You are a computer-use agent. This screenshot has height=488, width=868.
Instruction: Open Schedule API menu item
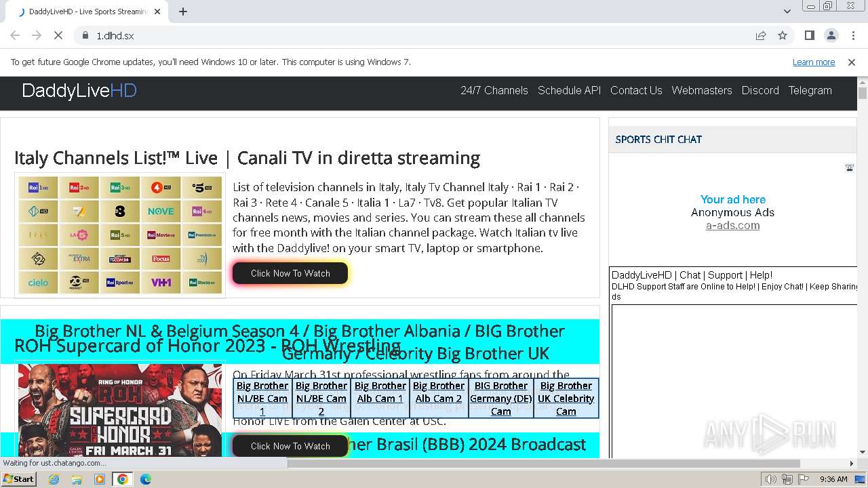point(569,90)
